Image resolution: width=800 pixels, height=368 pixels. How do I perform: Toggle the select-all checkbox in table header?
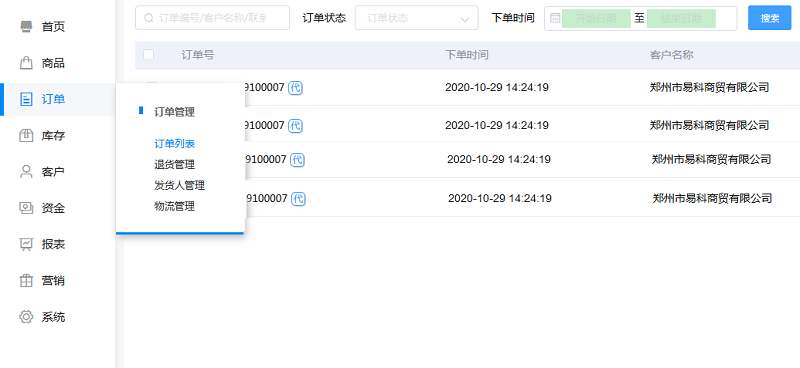tap(148, 55)
